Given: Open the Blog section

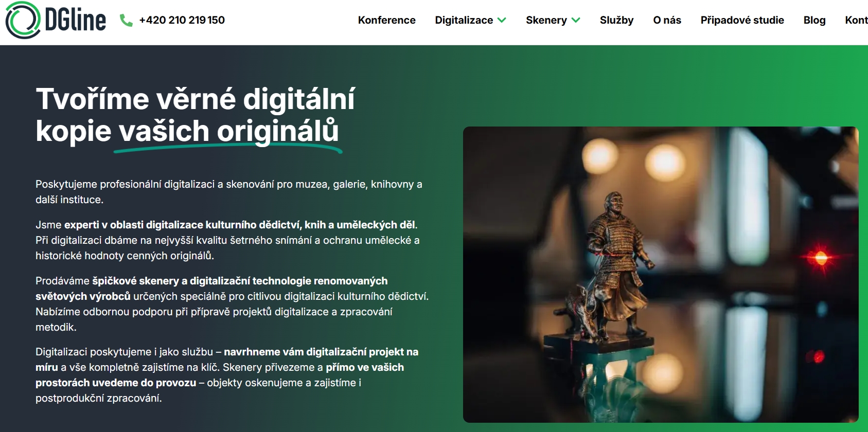Looking at the screenshot, I should 814,20.
